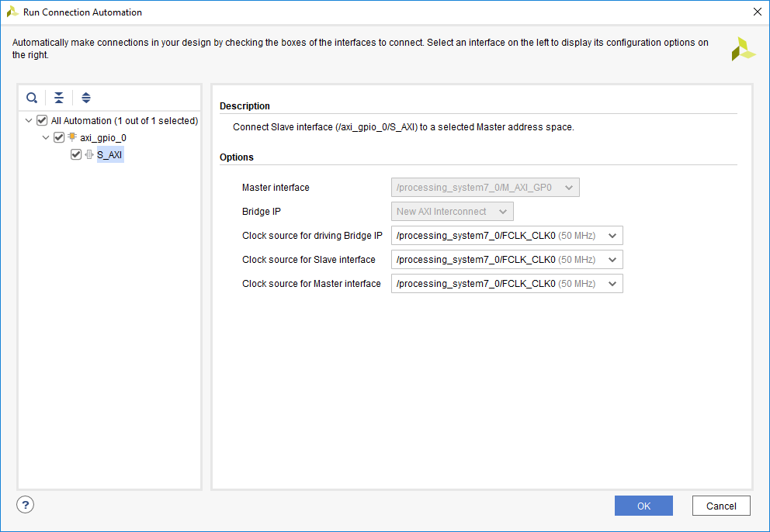Uncheck the All Automation checkbox
770x532 pixels.
(x=42, y=120)
